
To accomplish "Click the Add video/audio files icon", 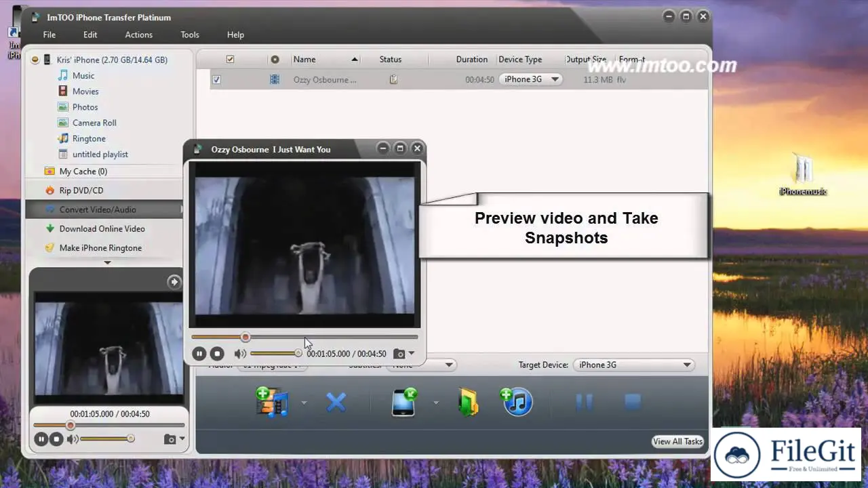I will point(273,402).
